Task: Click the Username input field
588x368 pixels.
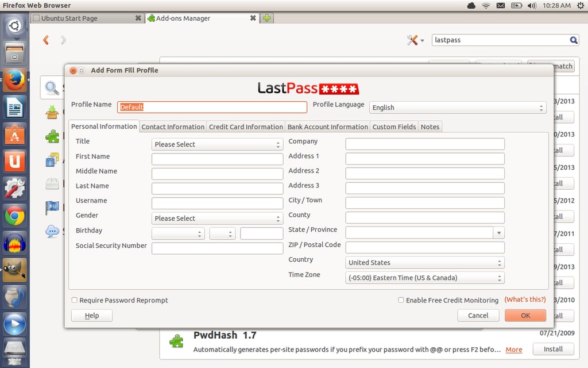Action: (x=217, y=203)
